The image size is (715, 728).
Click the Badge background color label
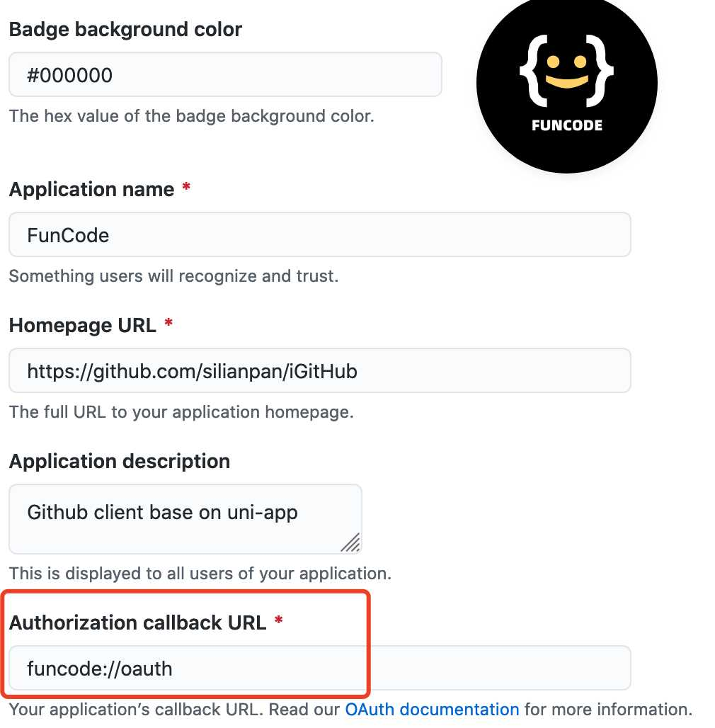click(125, 29)
